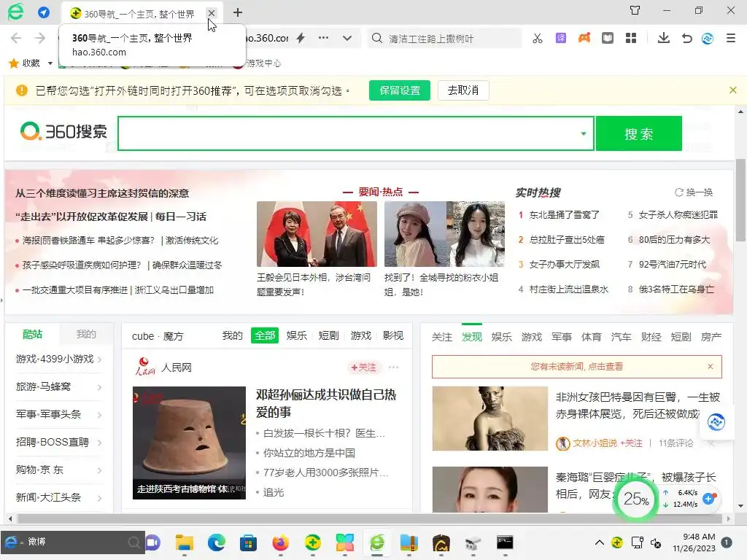Open the 王毅会见日本外相 news thumbnail
747x560 pixels.
pyautogui.click(x=317, y=234)
